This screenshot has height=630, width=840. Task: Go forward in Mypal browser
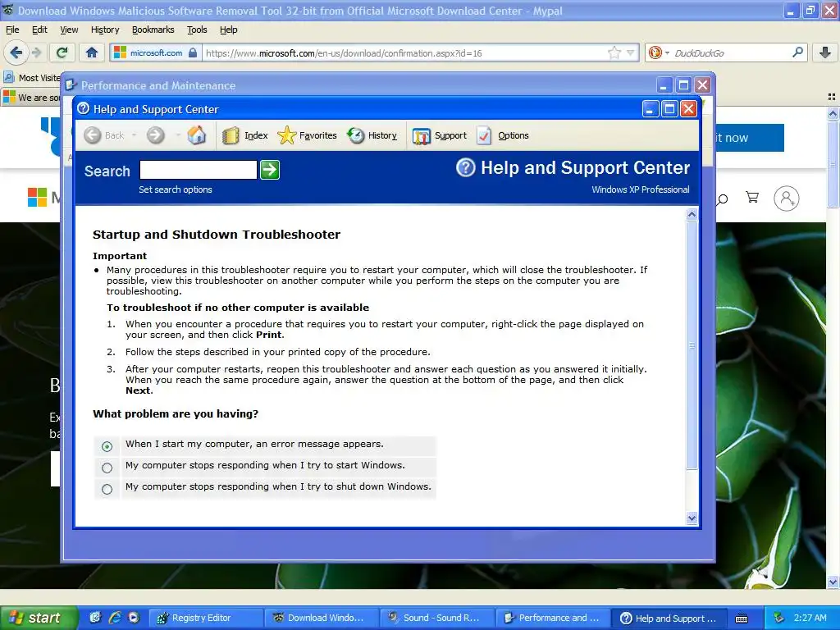(x=36, y=52)
